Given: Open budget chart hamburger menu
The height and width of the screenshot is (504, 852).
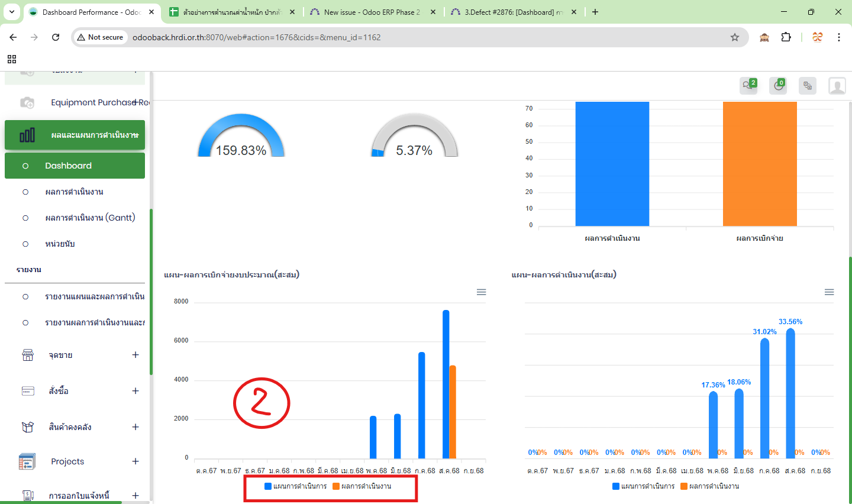Looking at the screenshot, I should [482, 292].
